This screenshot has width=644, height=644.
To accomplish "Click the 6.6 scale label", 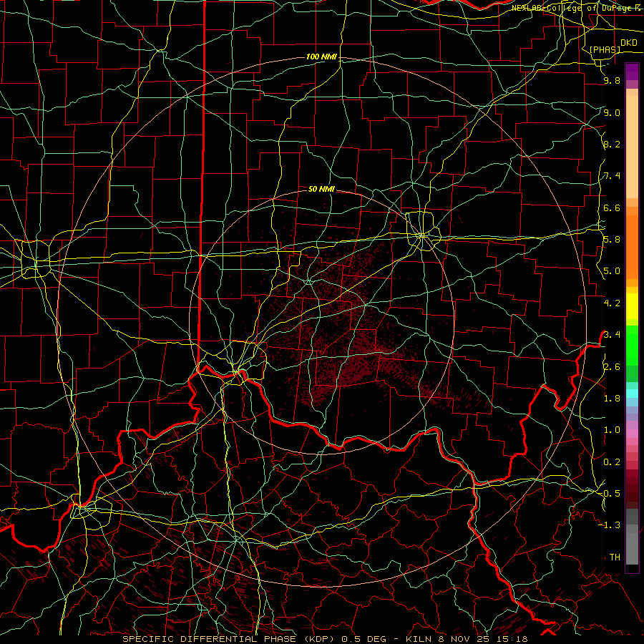I will 612,208.
